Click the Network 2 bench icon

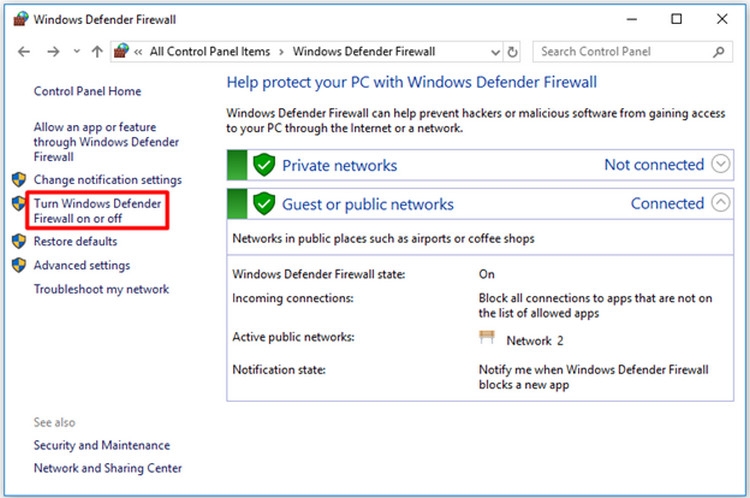(487, 337)
